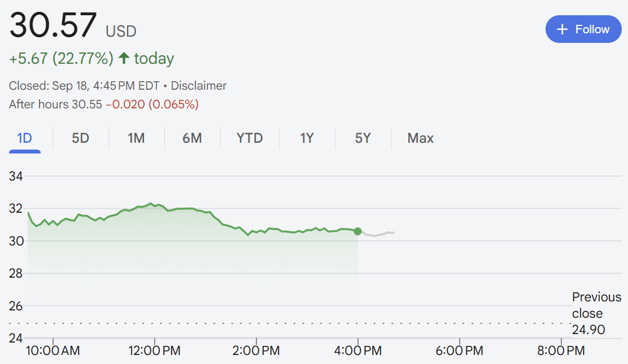Select the 1D time range tab
This screenshot has width=628, height=364.
(24, 138)
